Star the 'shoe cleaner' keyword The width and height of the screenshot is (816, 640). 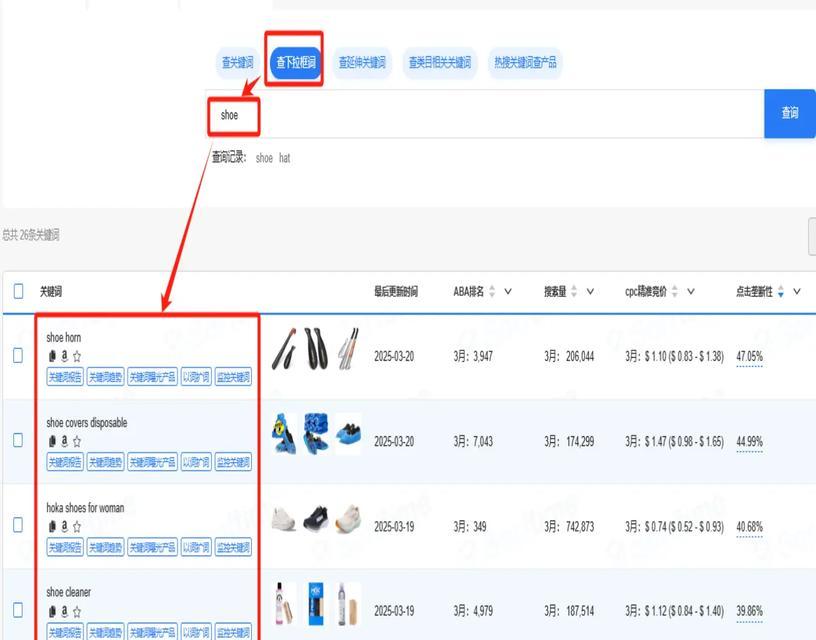(x=77, y=611)
